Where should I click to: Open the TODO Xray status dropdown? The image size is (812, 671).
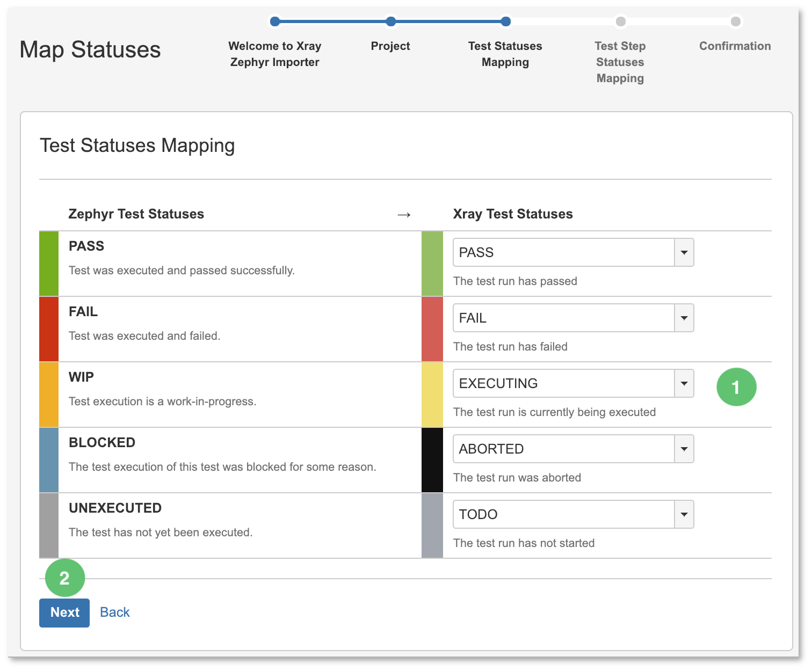[x=574, y=514]
